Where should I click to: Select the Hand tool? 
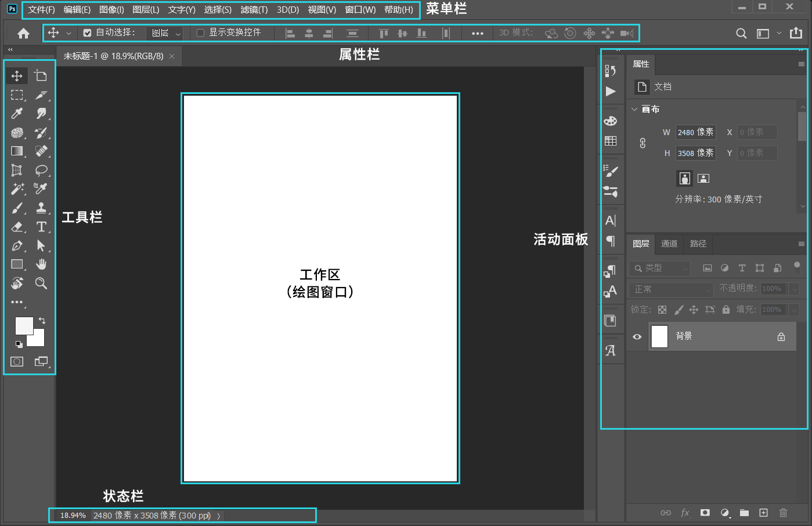tap(41, 264)
